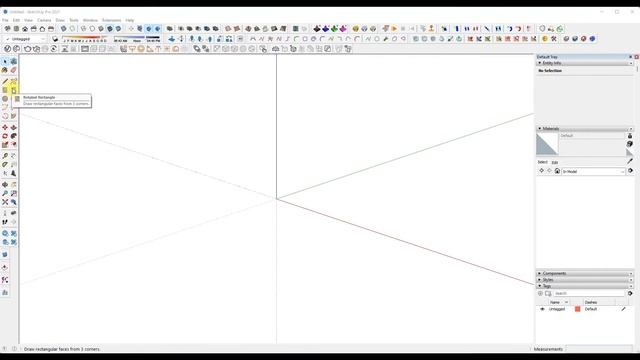Click the pencil icon on Untagged row
640x360 pixels.
coord(624,309)
